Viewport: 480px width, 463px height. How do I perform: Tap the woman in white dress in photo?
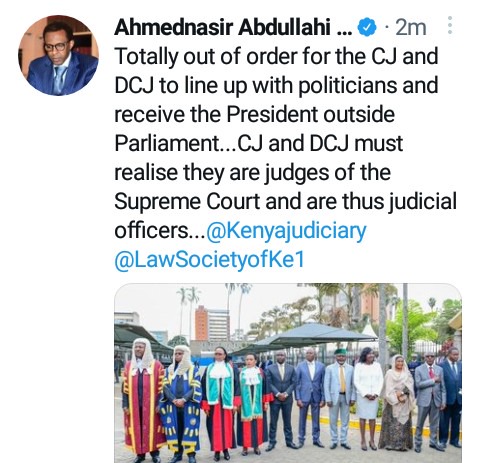coord(368,398)
